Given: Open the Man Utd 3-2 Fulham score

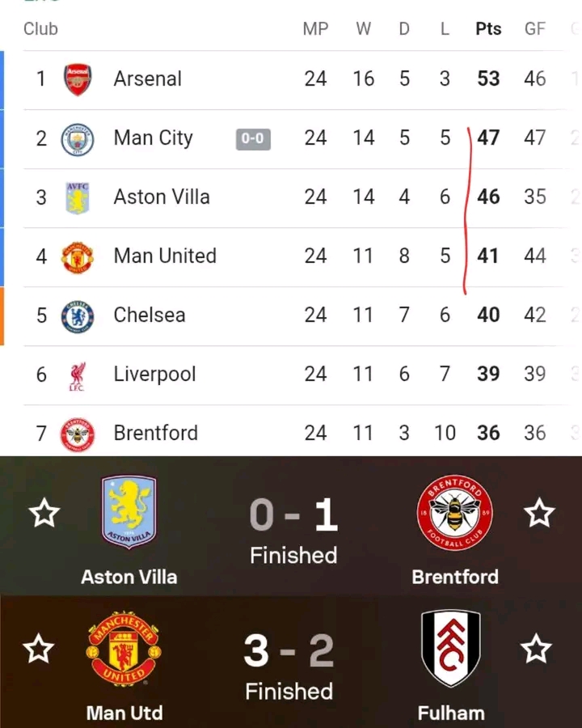Looking at the screenshot, I should tap(289, 651).
